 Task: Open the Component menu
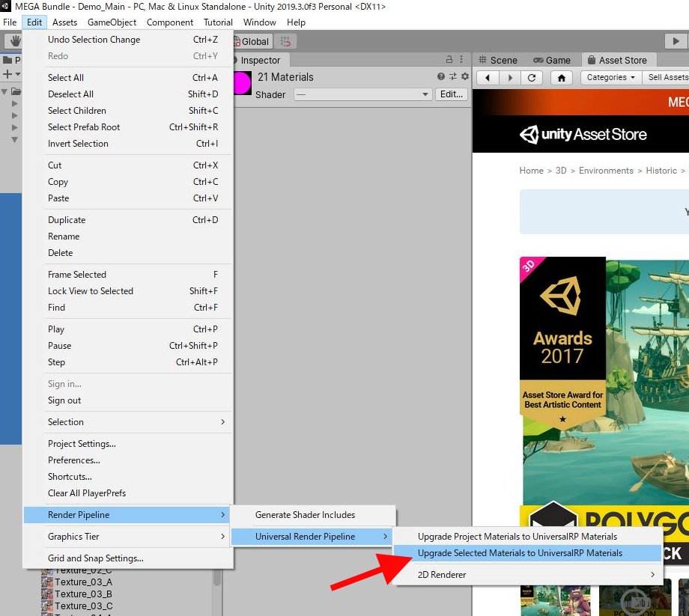pyautogui.click(x=169, y=22)
